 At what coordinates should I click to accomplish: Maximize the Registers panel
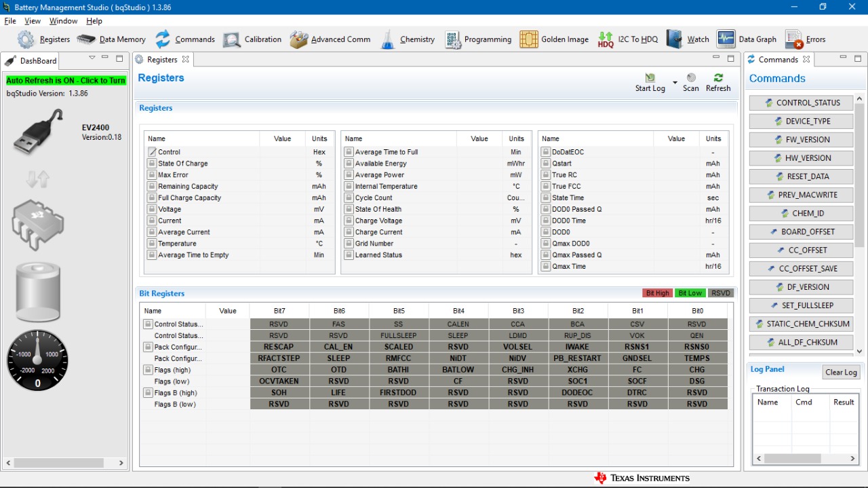(731, 58)
